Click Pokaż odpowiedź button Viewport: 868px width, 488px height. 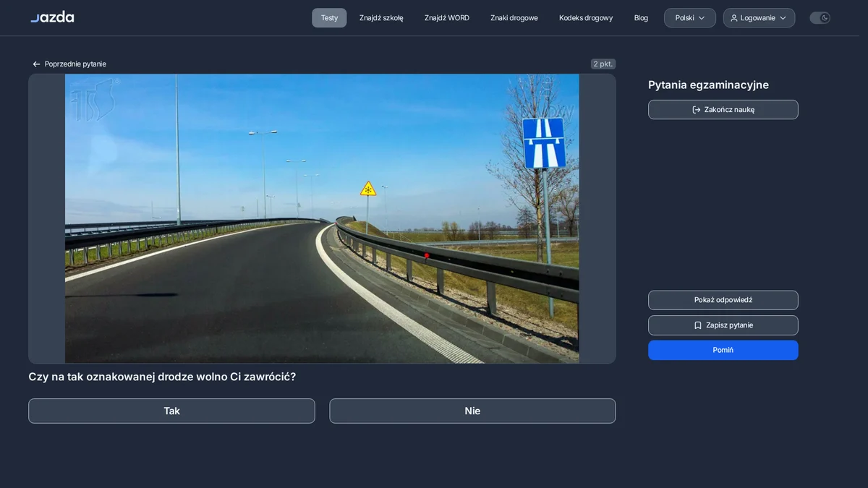click(x=723, y=300)
